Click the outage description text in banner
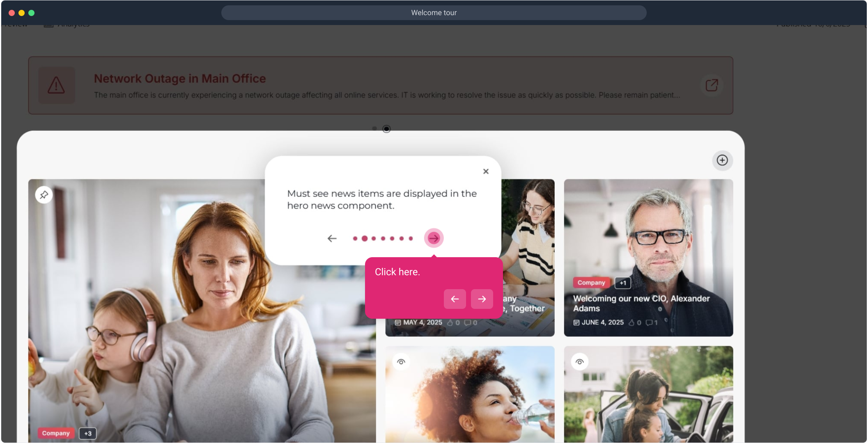Viewport: 868px width, 443px height. (387, 95)
